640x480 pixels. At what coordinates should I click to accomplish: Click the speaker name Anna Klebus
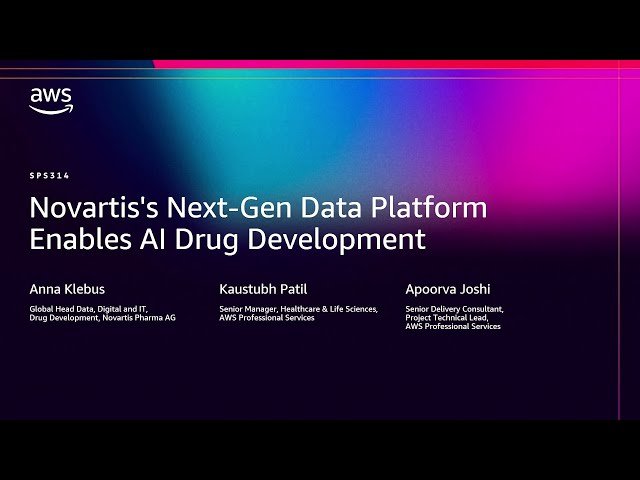click(x=67, y=289)
